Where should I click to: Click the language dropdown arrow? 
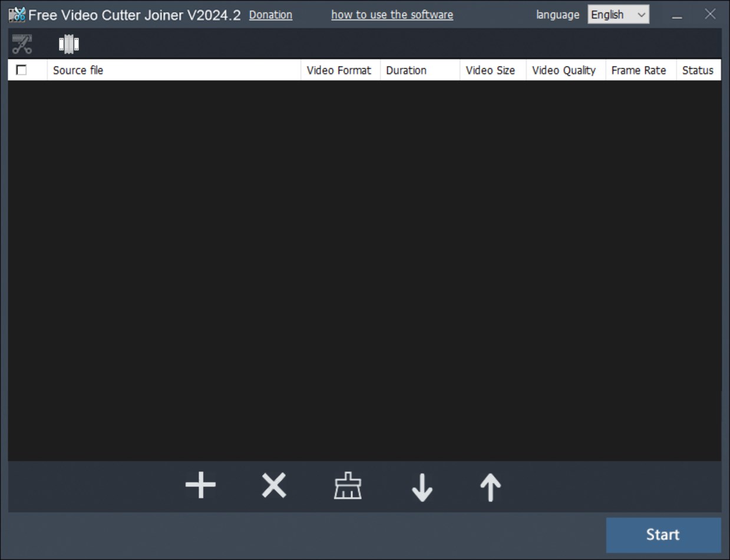642,14
